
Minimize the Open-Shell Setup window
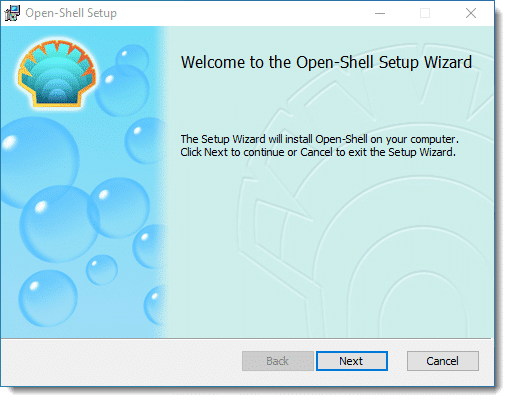380,13
